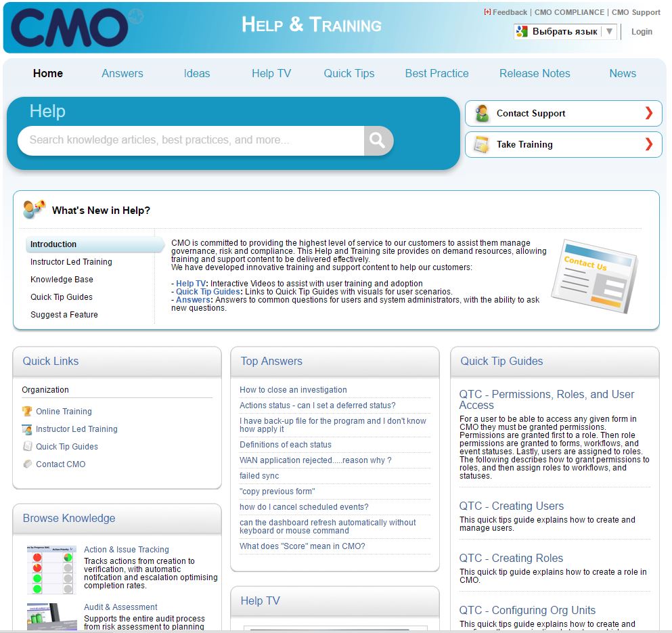Viewport: 672px width, 633px height.
Task: Click the Google Translate icon
Action: 522,31
